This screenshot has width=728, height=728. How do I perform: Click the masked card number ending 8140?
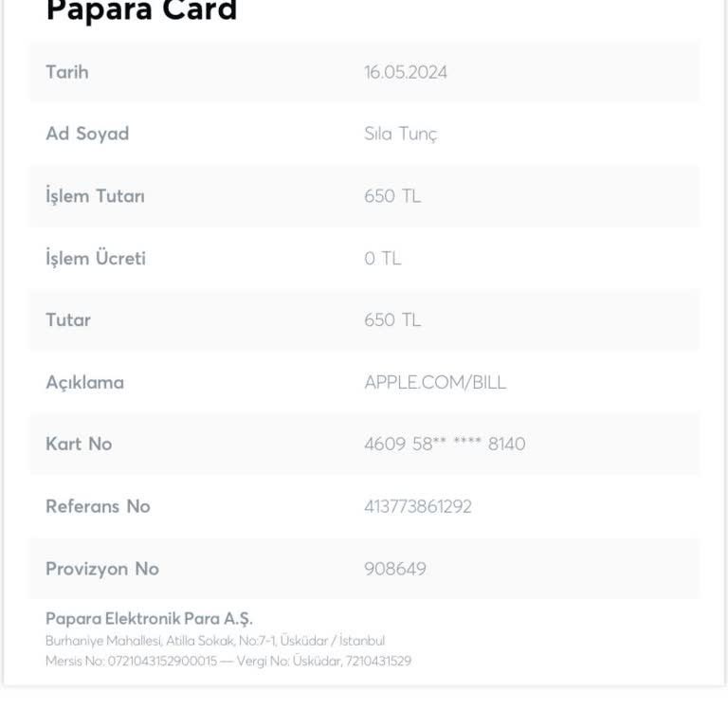(445, 444)
